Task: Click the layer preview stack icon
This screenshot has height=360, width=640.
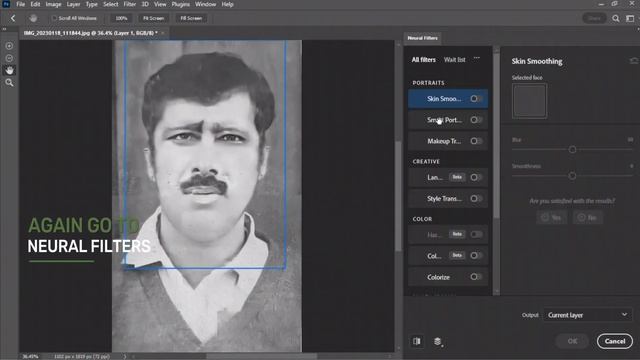Action: tap(438, 341)
